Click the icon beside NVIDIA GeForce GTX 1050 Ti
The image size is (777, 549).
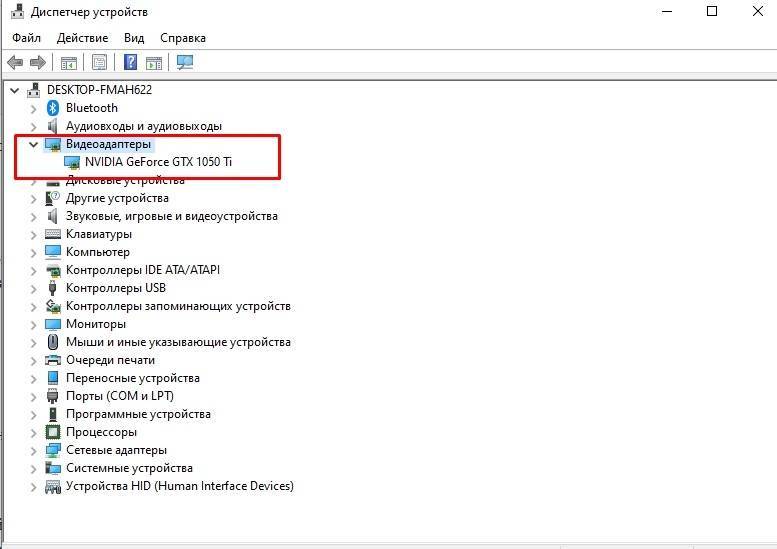pos(72,162)
